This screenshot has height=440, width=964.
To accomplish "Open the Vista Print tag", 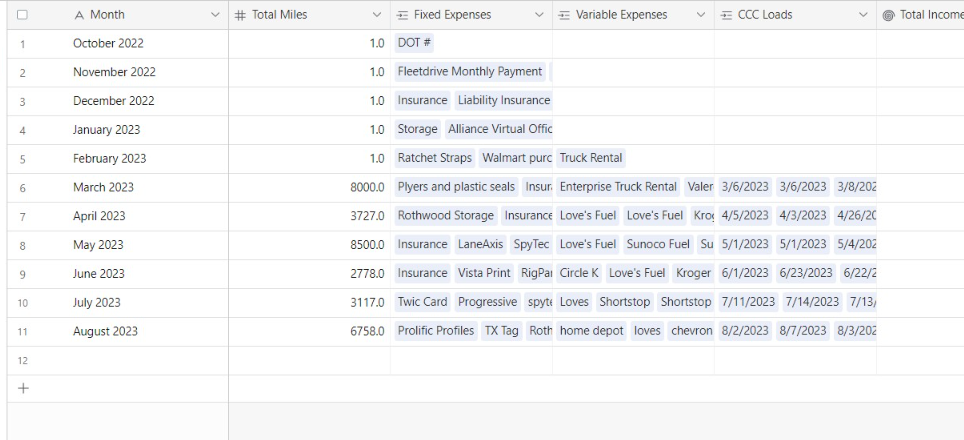I will (x=484, y=273).
